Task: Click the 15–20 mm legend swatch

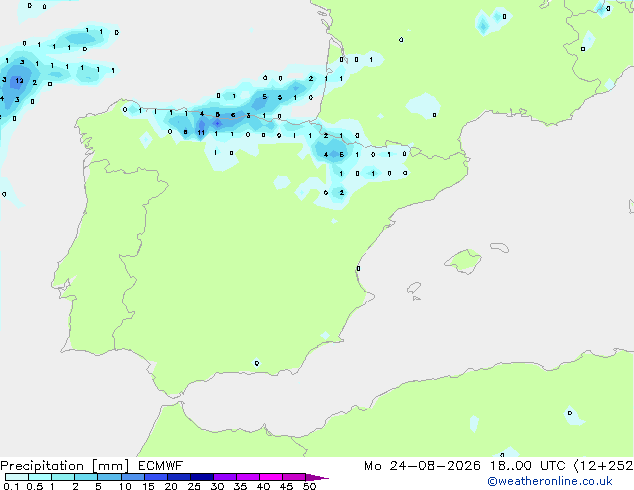Action: (x=155, y=477)
